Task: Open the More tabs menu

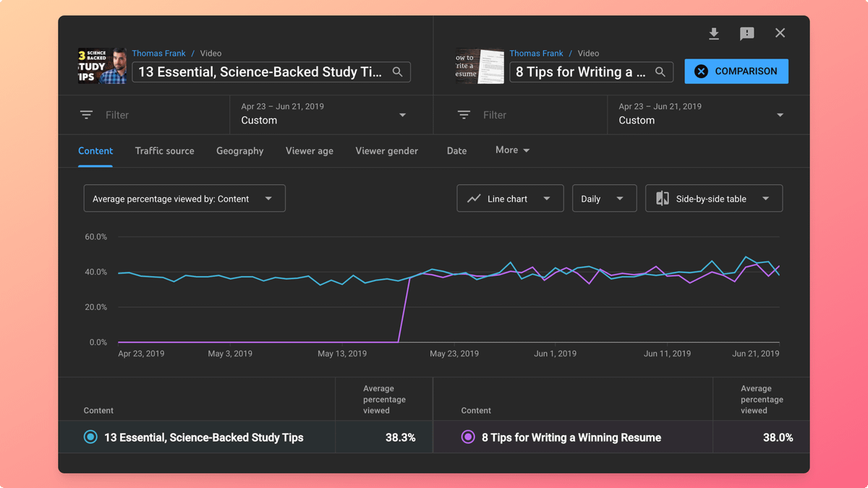Action: (x=512, y=150)
